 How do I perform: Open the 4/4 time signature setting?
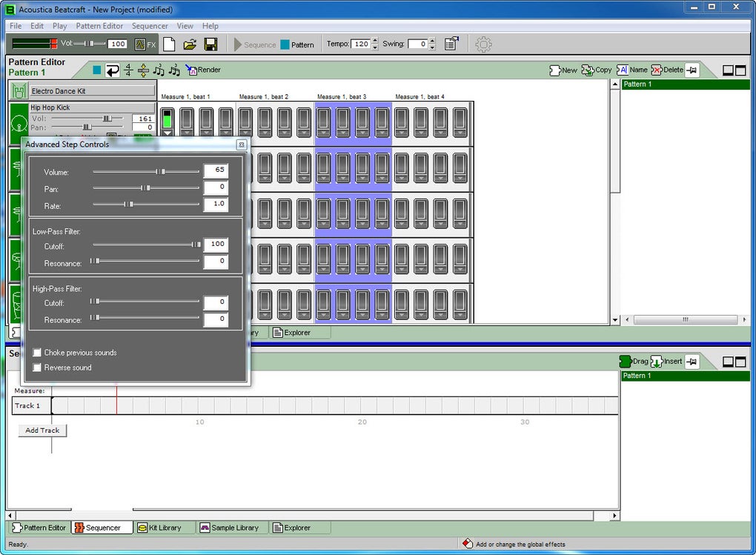tap(128, 70)
